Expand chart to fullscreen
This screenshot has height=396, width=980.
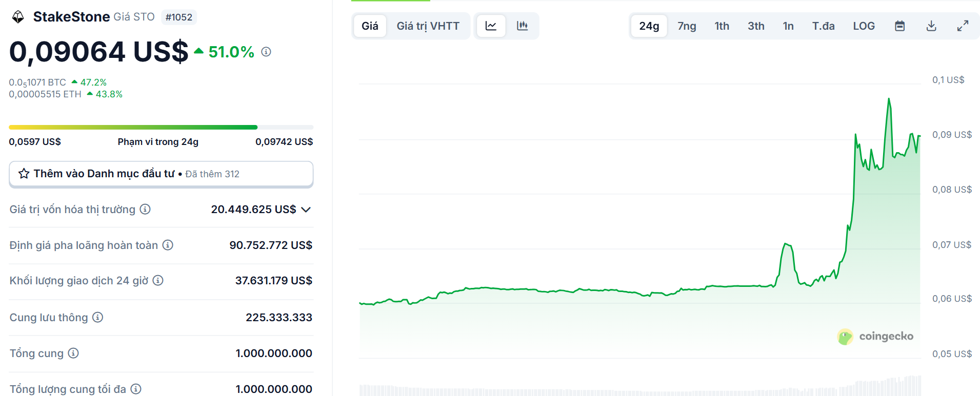[963, 26]
